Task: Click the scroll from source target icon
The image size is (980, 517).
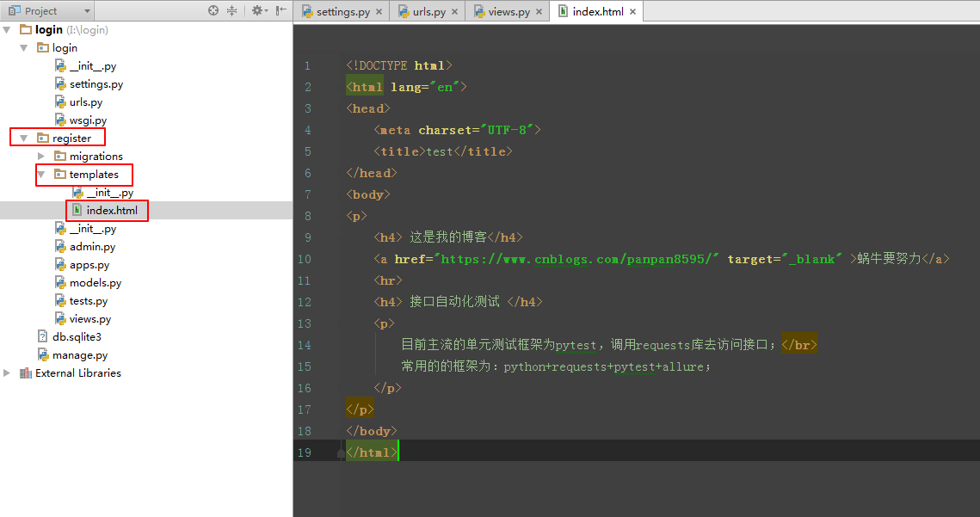Action: (x=213, y=10)
